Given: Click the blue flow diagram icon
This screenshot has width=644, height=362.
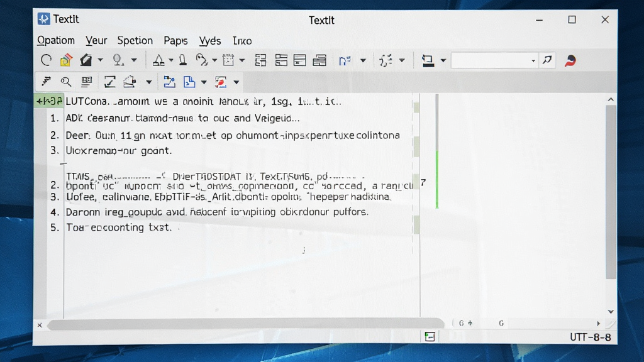Looking at the screenshot, I should tap(169, 82).
